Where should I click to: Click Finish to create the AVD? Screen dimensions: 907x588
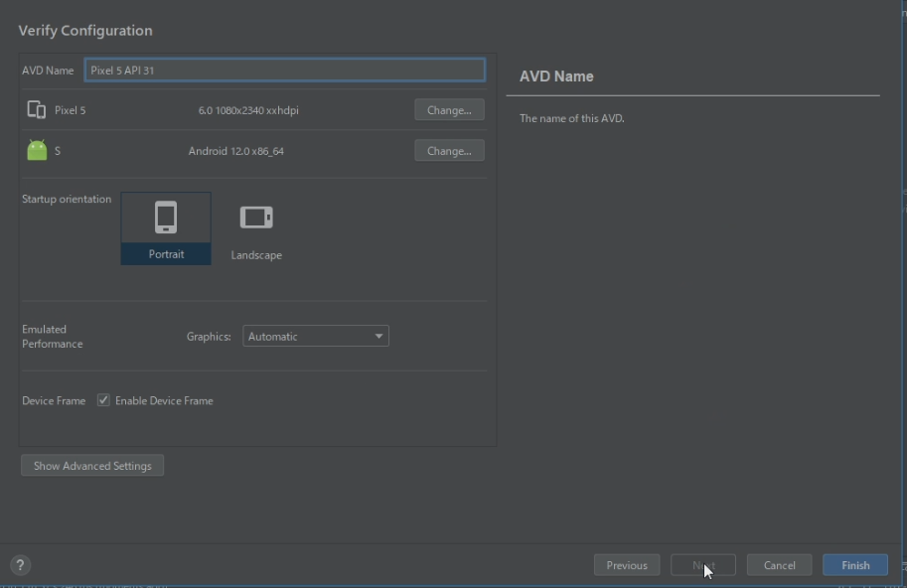point(855,565)
